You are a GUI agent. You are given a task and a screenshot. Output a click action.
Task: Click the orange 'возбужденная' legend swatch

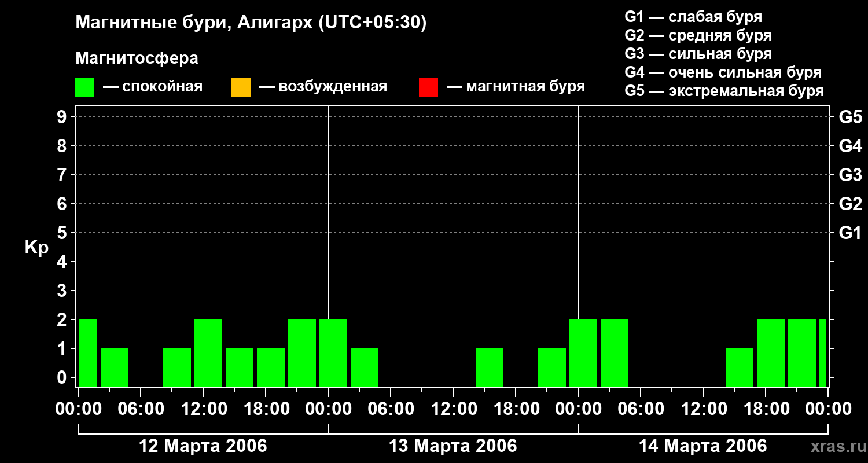coord(241,87)
